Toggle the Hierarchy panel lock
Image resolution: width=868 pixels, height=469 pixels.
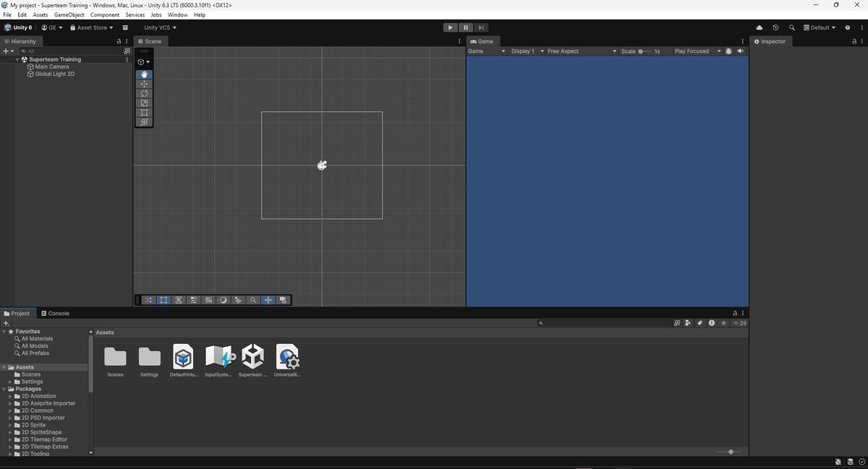119,41
